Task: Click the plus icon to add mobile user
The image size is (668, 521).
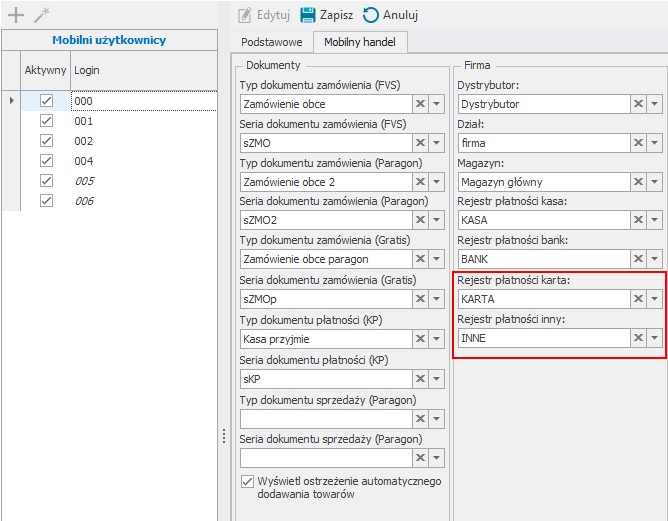Action: (16, 15)
